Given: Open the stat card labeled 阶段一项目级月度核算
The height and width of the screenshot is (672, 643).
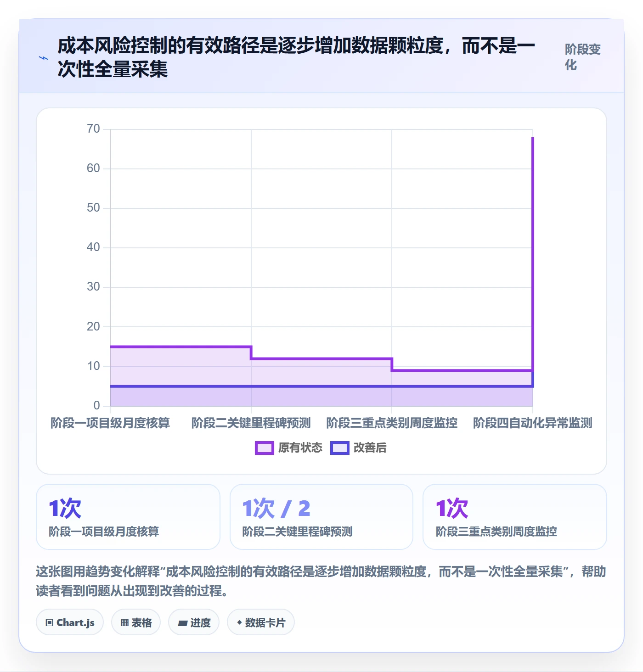Looking at the screenshot, I should point(128,517).
